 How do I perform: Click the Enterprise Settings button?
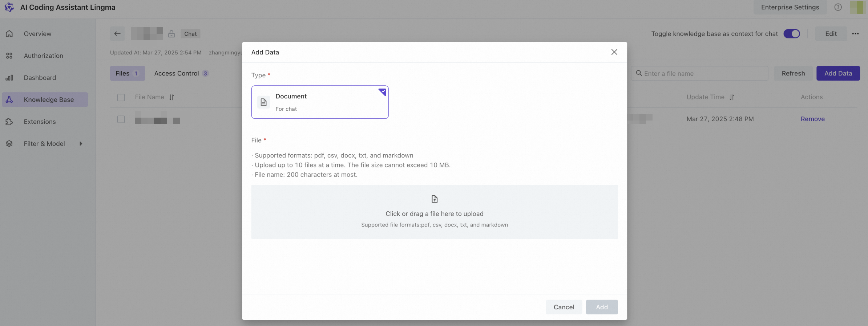coord(790,7)
